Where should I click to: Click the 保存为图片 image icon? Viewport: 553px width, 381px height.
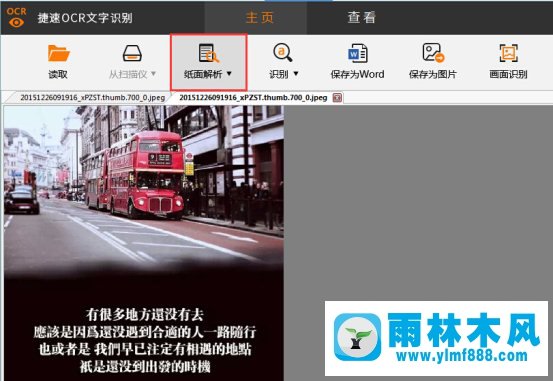(433, 53)
